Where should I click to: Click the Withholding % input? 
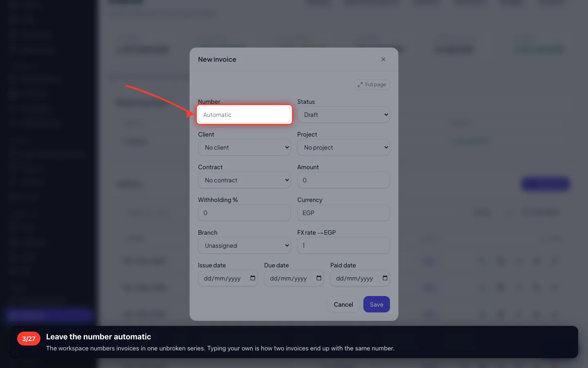point(244,213)
